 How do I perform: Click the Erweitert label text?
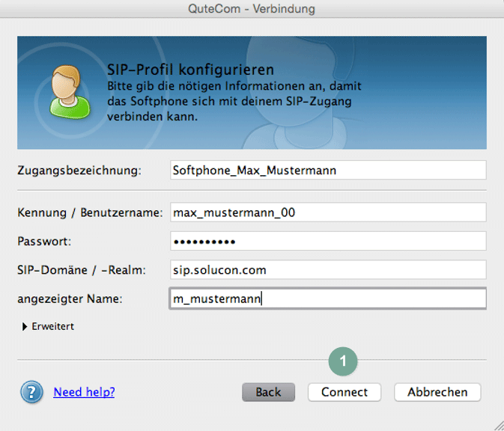pyautogui.click(x=52, y=327)
